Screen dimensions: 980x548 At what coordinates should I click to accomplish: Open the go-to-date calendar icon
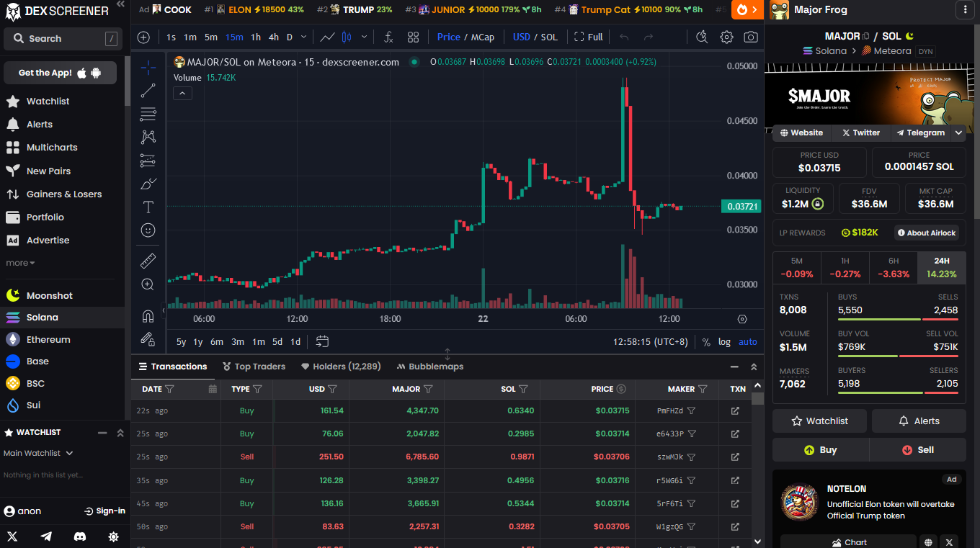322,342
